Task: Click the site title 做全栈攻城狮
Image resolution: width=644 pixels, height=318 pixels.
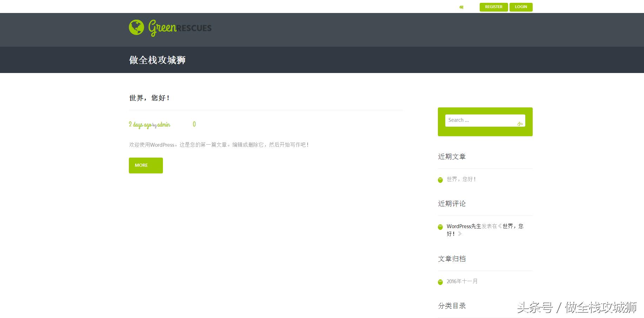Action: point(157,60)
